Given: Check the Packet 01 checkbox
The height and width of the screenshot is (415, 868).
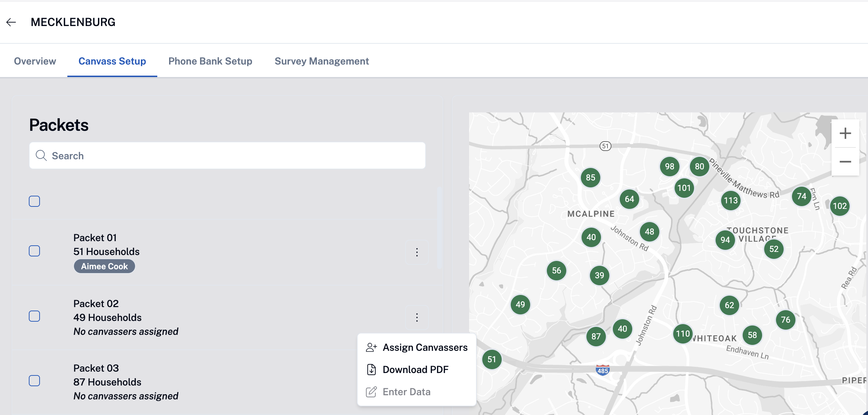Looking at the screenshot, I should coord(34,251).
